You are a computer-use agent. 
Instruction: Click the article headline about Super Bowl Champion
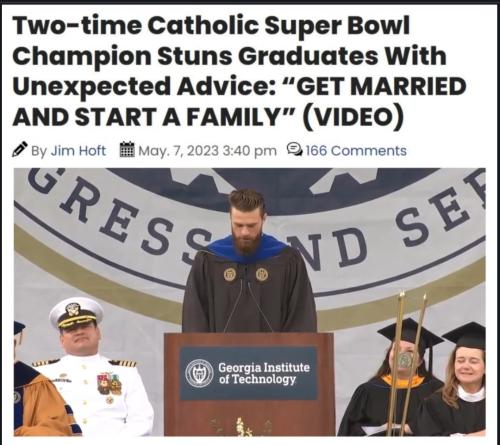(x=239, y=71)
